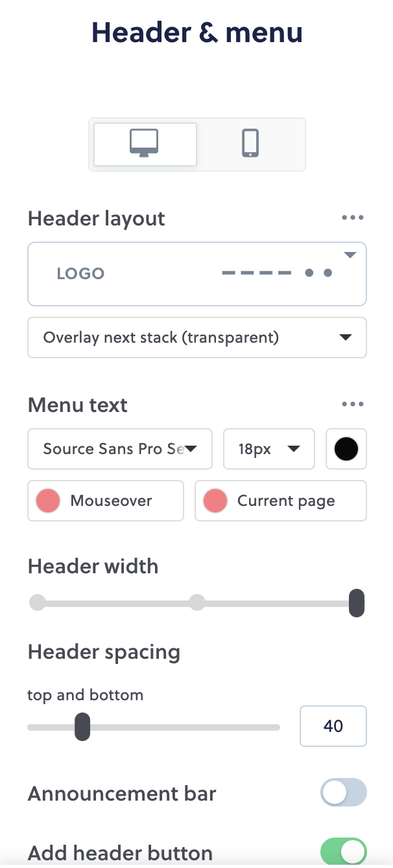Open Menu text more options dots

click(353, 405)
